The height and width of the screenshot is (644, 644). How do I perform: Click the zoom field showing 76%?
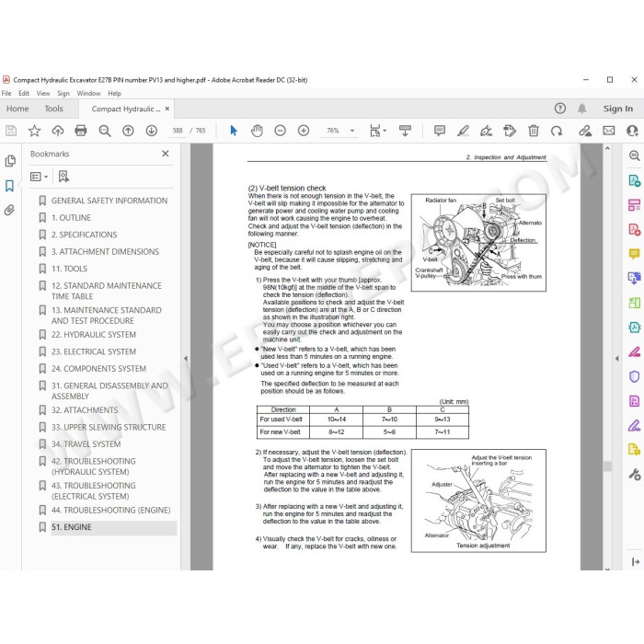click(333, 131)
